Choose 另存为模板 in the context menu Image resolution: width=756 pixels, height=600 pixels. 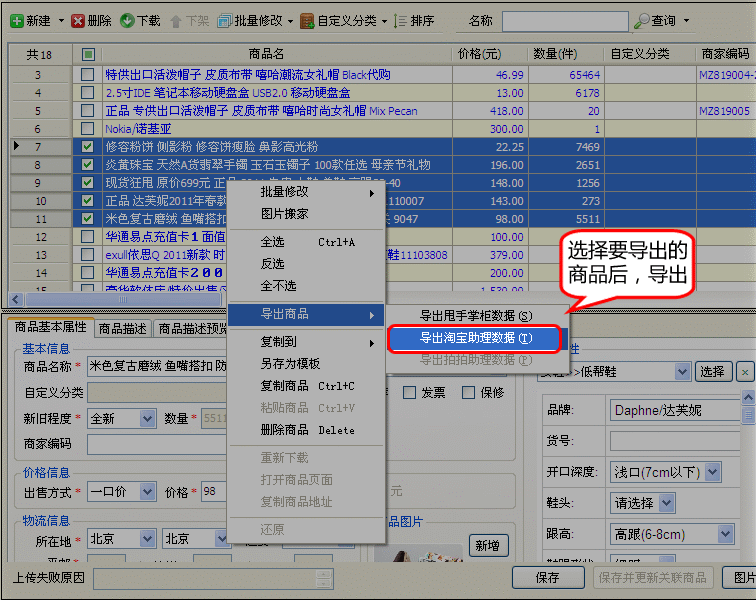(x=306, y=364)
